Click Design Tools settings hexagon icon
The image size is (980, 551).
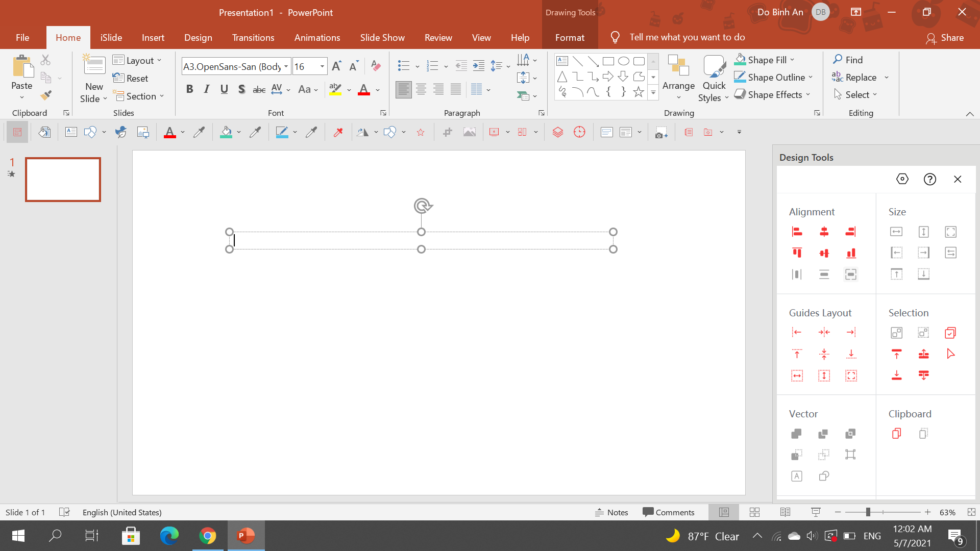(902, 179)
